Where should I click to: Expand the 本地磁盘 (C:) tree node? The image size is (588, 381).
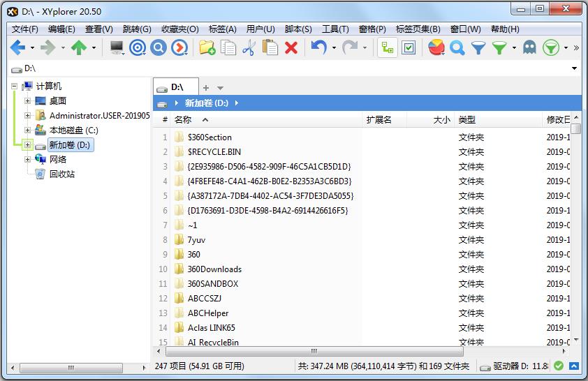[x=27, y=130]
